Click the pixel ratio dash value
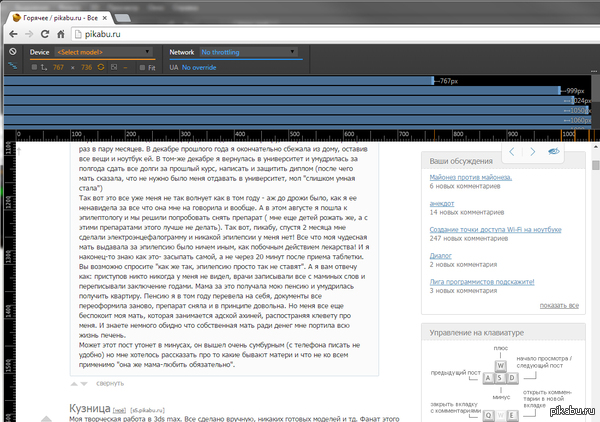Image resolution: width=600 pixels, height=422 pixels. coord(125,67)
